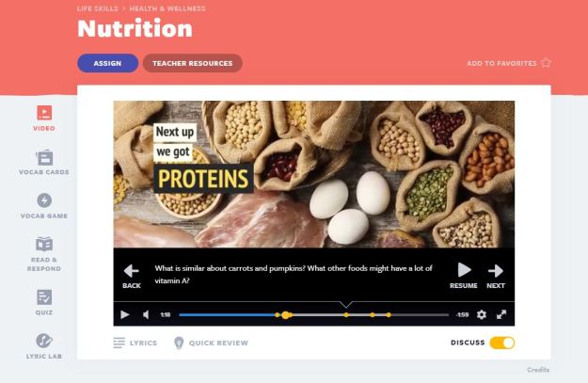Image resolution: width=588 pixels, height=383 pixels.
Task: Open the Lyric Lab icon
Action: click(44, 341)
